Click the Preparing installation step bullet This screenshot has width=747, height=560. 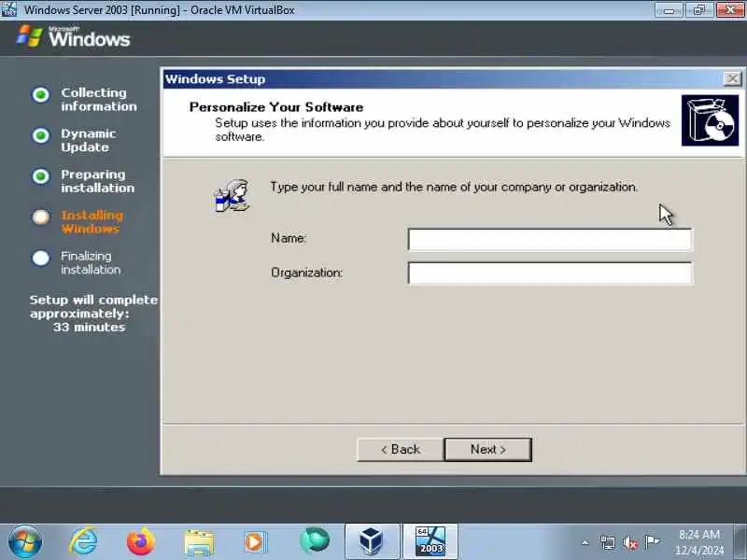click(x=41, y=176)
